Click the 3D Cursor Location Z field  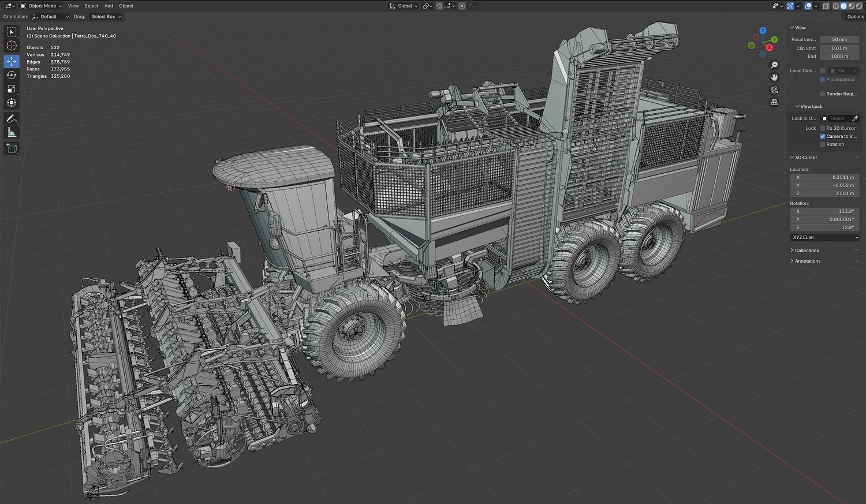(824, 193)
